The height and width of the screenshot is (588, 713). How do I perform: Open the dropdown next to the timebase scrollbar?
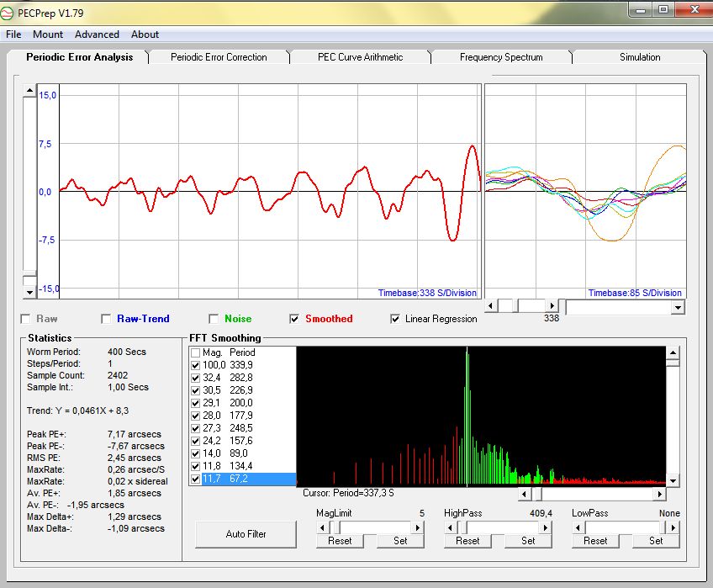click(679, 308)
